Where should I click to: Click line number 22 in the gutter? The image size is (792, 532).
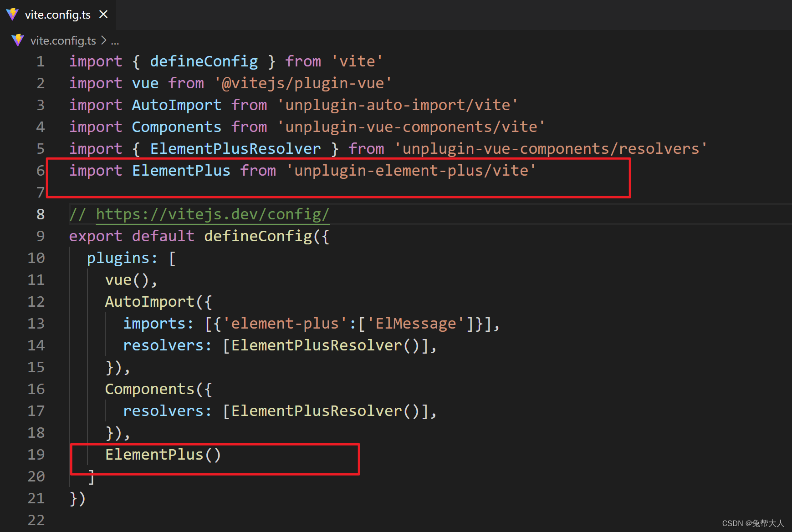[x=36, y=520]
